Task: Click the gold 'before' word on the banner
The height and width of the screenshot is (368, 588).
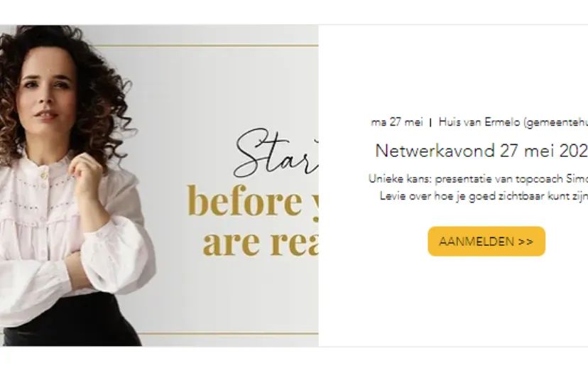Action: tap(244, 201)
